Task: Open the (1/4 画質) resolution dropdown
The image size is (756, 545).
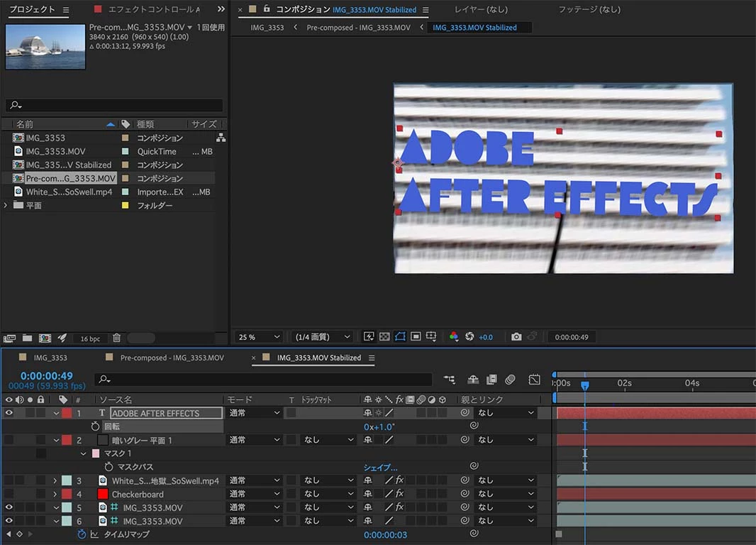Action: click(322, 337)
